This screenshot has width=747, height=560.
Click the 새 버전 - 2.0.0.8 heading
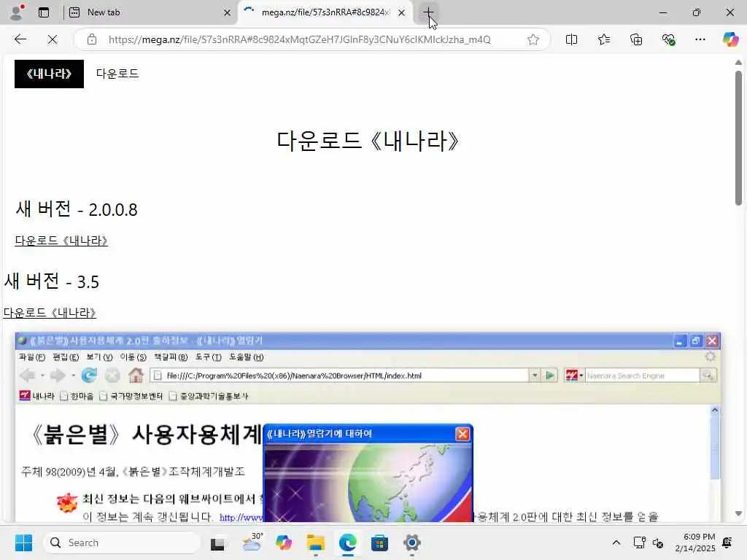pyautogui.click(x=76, y=209)
